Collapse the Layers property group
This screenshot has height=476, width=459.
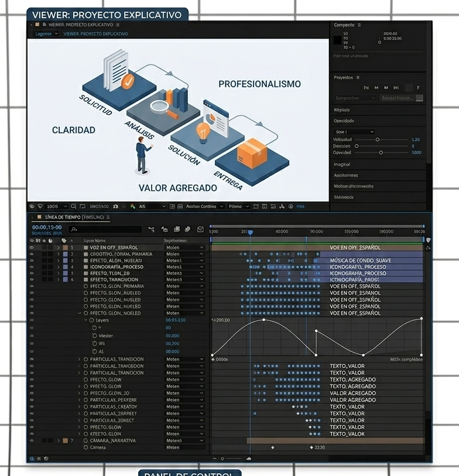[85, 320]
